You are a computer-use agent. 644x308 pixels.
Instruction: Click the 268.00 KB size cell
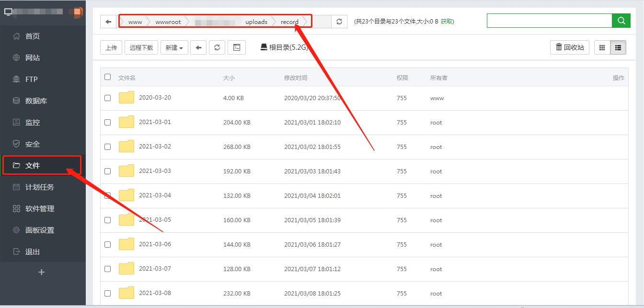pyautogui.click(x=237, y=147)
